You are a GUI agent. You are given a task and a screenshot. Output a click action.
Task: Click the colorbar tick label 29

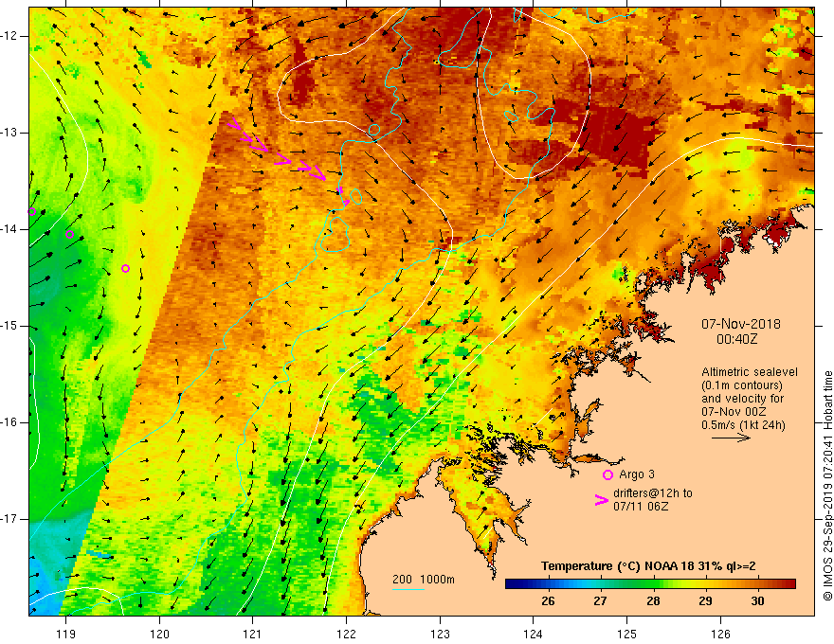tap(705, 601)
